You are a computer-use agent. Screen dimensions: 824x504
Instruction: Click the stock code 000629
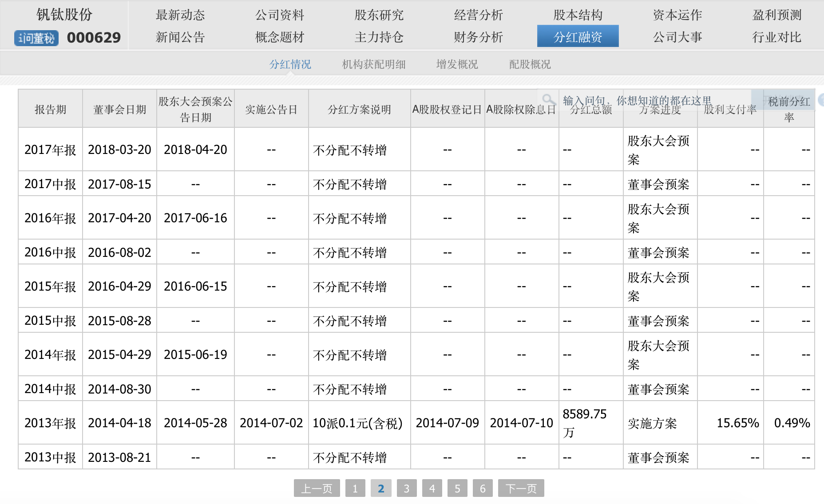pyautogui.click(x=94, y=38)
